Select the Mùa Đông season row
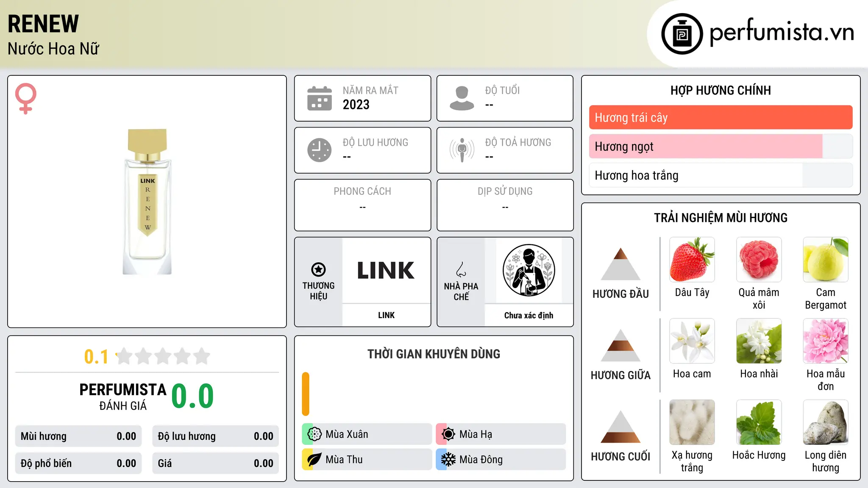 501,460
